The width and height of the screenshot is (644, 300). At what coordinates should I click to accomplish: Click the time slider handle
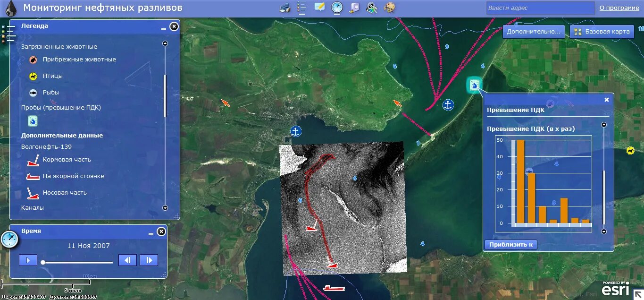pyautogui.click(x=43, y=262)
